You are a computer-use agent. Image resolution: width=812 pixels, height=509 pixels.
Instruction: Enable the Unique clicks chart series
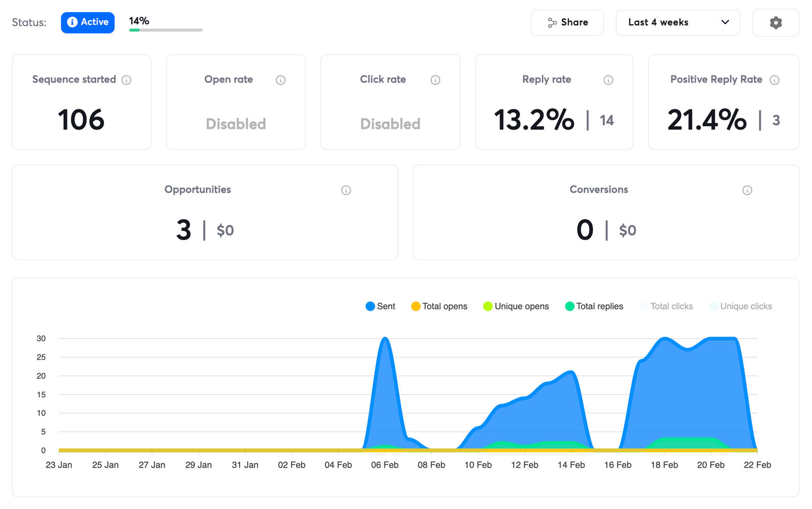(x=741, y=306)
